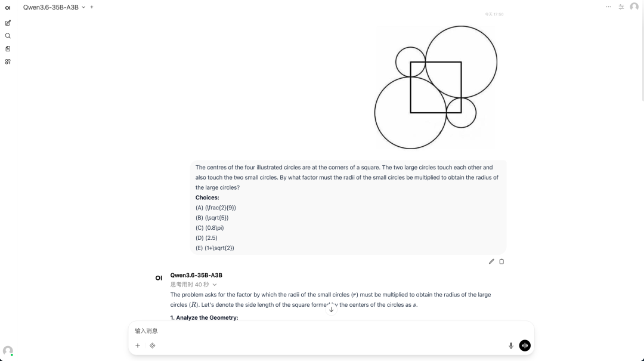Open the search icon in left sidebar

coord(8,36)
